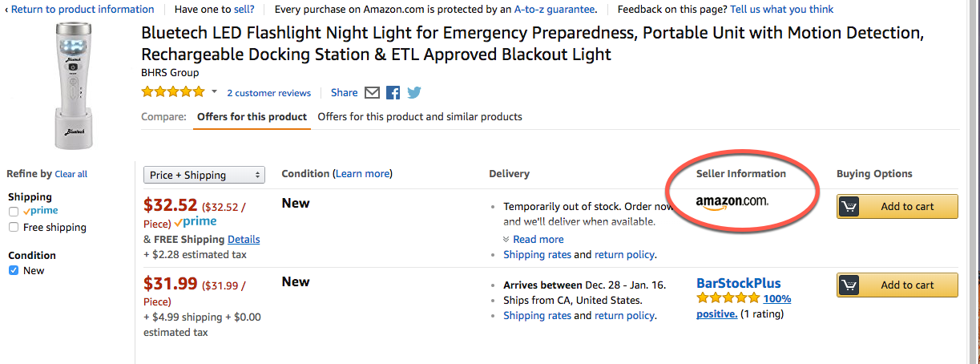
Task: Click BarStockPlus seller star rating
Action: (728, 298)
